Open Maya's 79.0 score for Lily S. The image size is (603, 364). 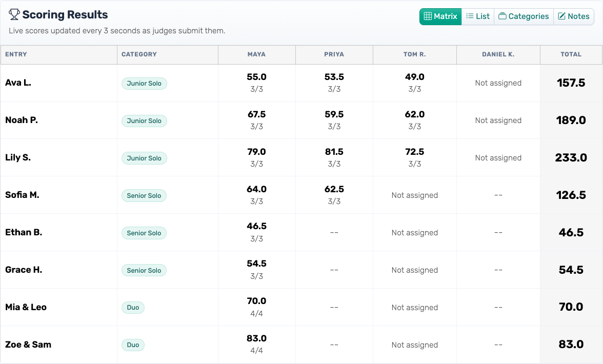[256, 151]
